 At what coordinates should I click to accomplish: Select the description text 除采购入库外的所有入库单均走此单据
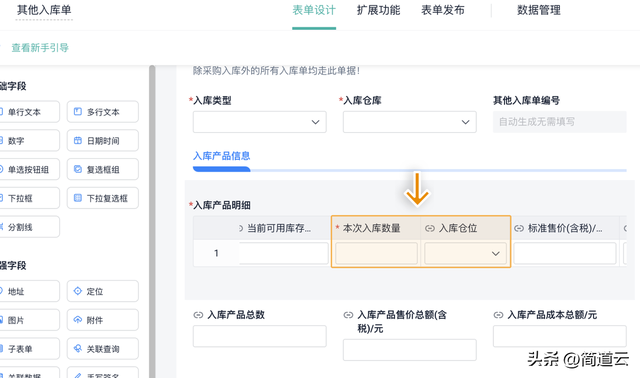coord(276,71)
